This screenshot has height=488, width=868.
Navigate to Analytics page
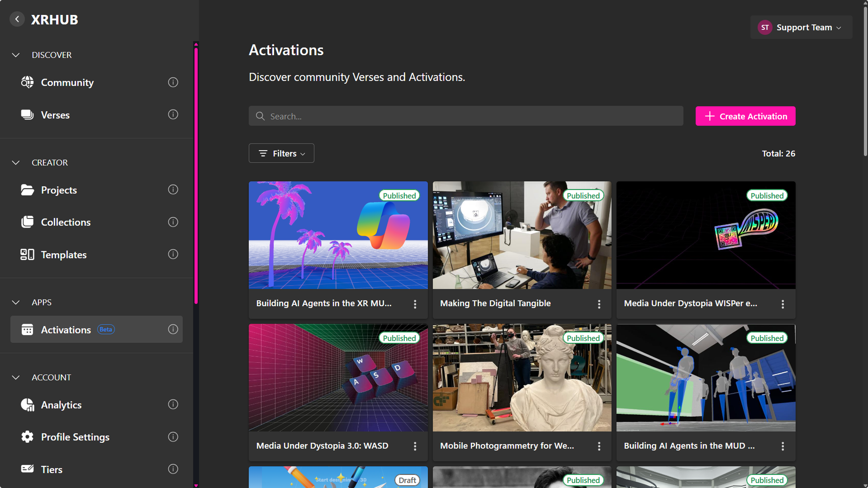point(61,405)
